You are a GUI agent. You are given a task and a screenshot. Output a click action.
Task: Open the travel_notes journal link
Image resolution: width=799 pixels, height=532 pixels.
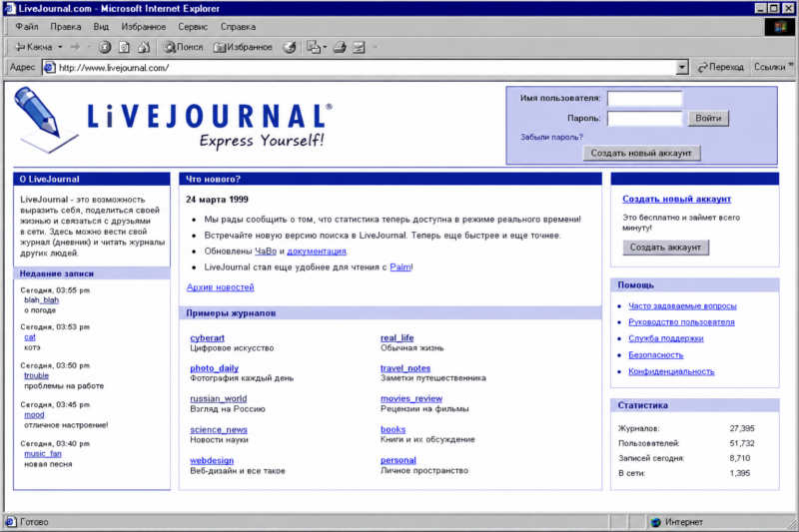point(405,367)
